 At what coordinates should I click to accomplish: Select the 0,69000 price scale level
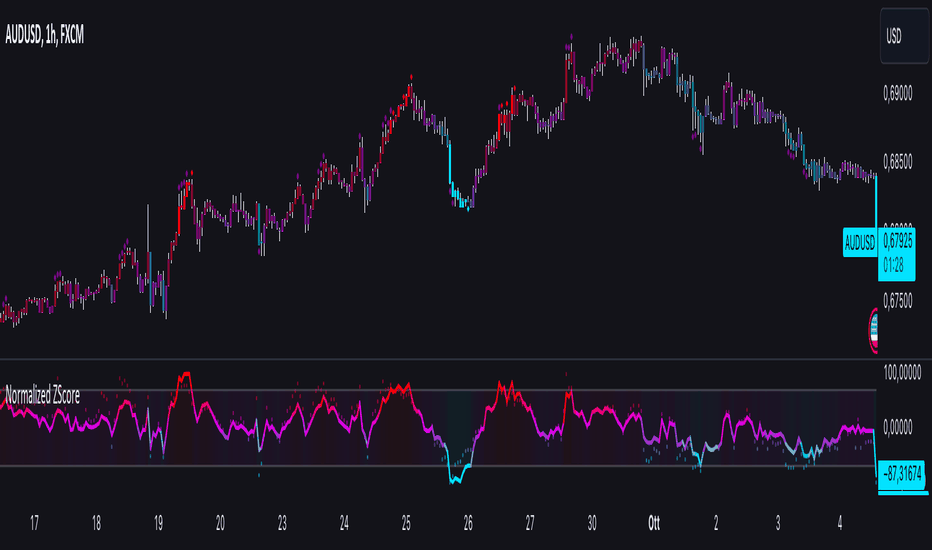point(898,93)
